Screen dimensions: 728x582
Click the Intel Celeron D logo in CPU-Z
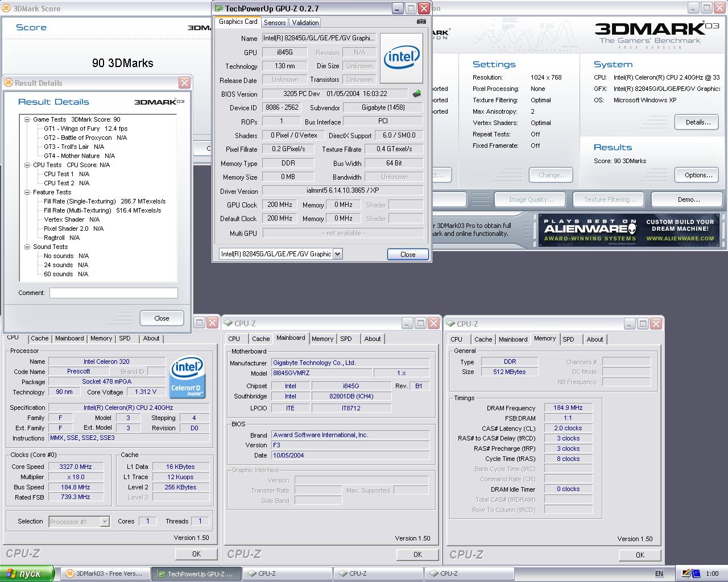point(187,377)
